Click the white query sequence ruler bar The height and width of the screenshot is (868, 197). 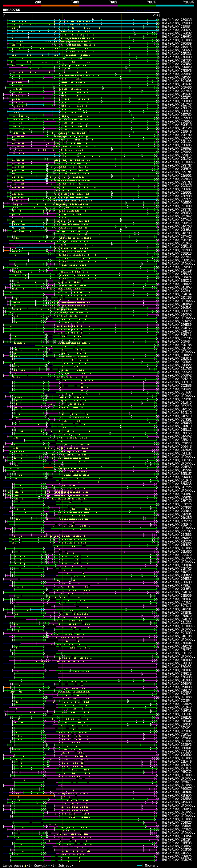(x=81, y=13)
